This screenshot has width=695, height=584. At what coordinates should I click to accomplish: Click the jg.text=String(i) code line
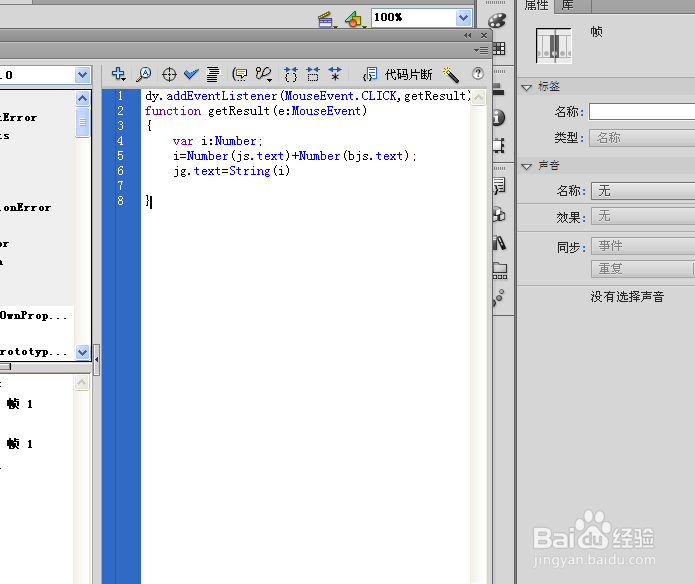[232, 171]
